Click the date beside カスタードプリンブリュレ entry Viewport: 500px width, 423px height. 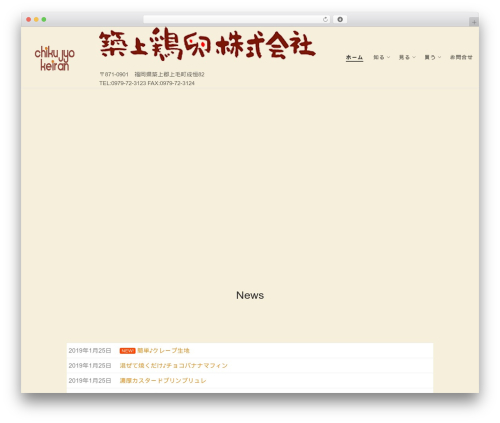click(x=90, y=381)
